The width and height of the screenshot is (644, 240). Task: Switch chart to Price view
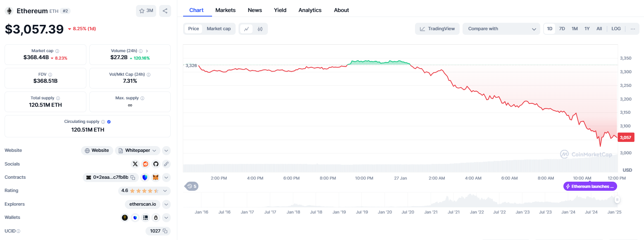click(193, 29)
